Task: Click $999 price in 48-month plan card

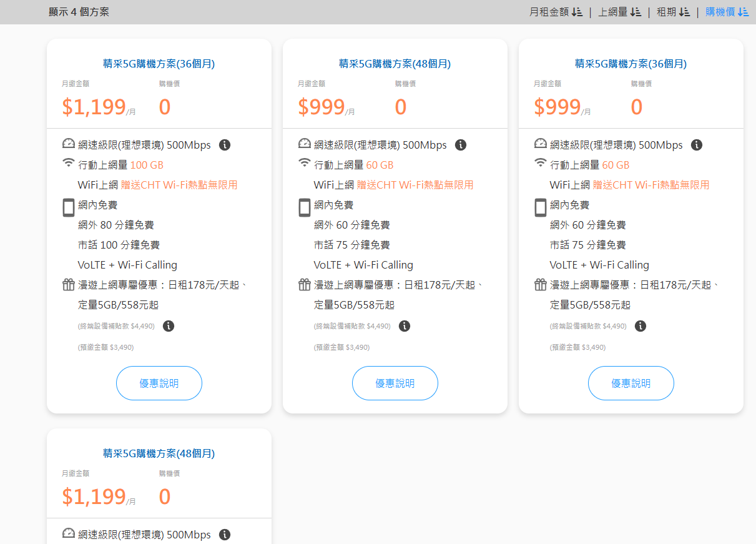Action: (322, 107)
